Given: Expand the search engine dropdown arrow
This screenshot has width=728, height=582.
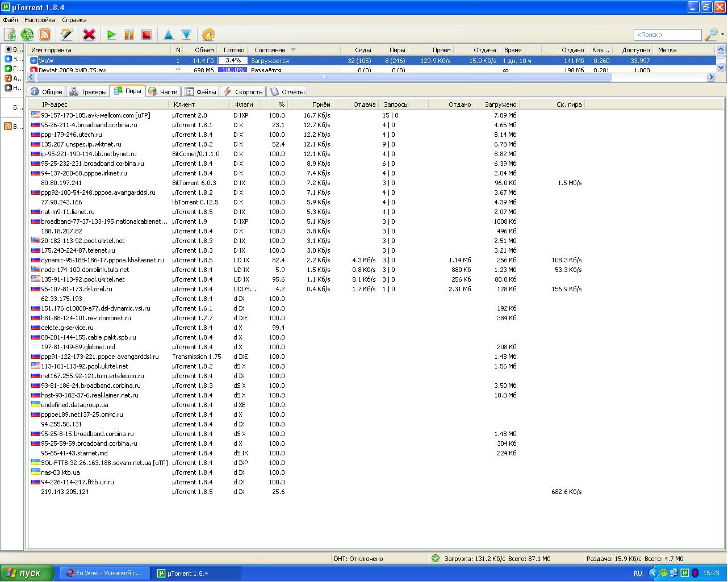Looking at the screenshot, I should click(722, 35).
